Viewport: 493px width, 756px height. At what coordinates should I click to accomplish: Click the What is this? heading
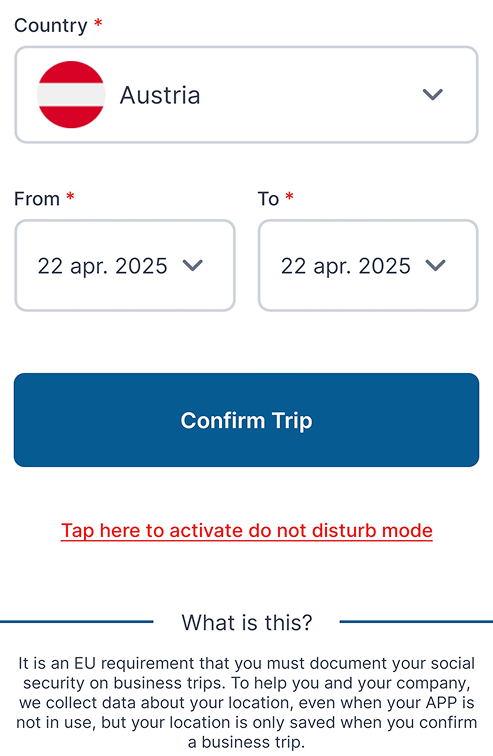247,622
